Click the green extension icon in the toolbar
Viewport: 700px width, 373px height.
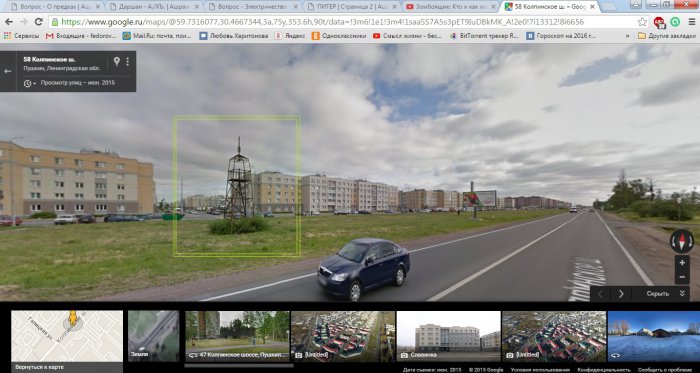point(675,21)
